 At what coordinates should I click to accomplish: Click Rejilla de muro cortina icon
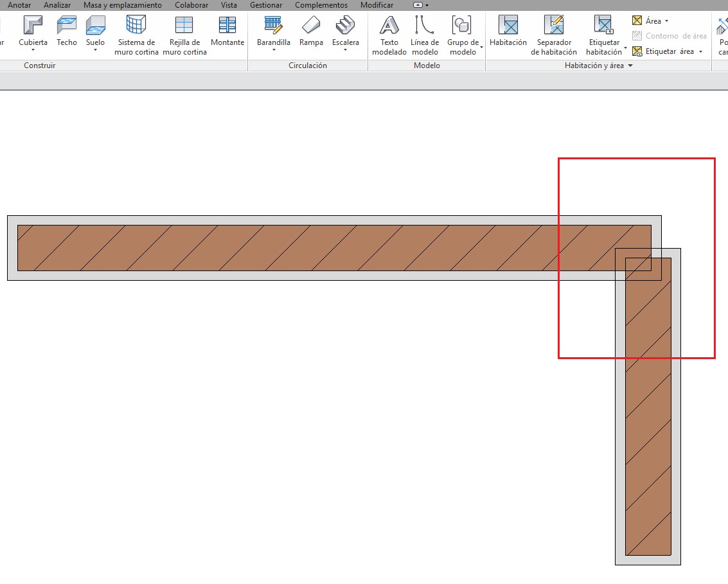(184, 35)
